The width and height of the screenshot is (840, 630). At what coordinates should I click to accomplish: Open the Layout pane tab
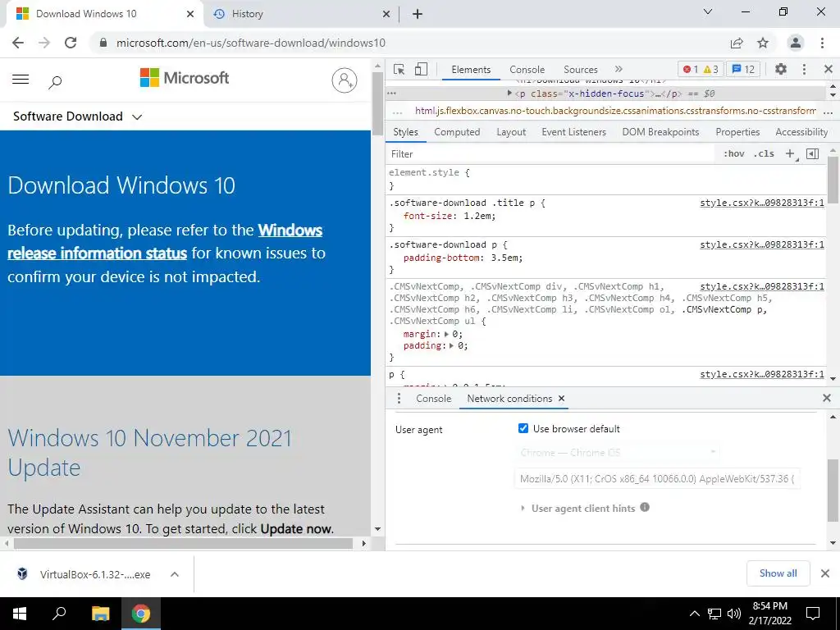tap(511, 132)
